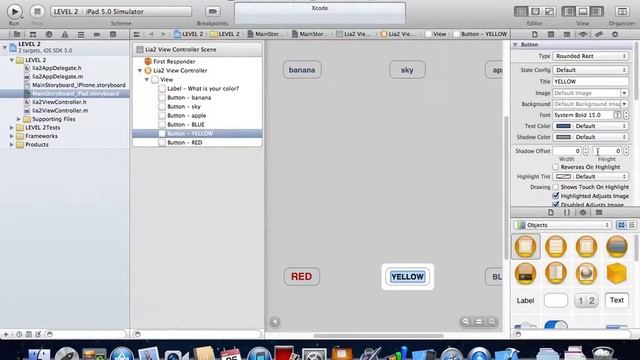The width and height of the screenshot is (640, 360).
Task: Select Button - RED in outline
Action: [184, 142]
